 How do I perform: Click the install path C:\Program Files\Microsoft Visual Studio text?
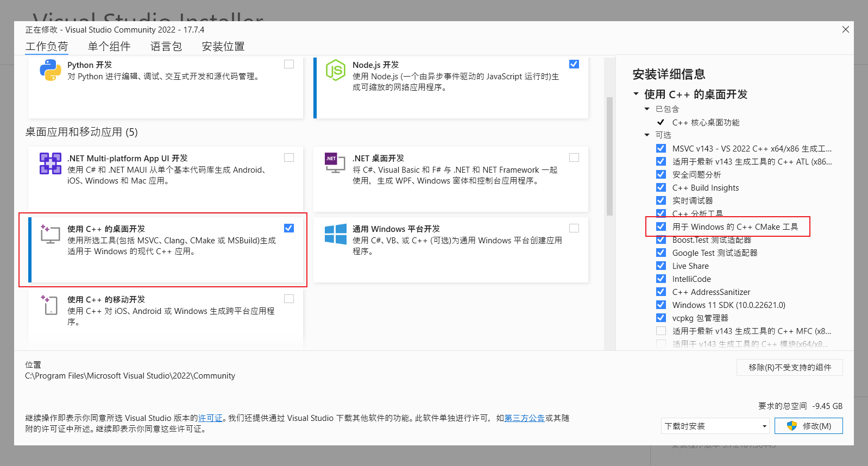(x=130, y=375)
